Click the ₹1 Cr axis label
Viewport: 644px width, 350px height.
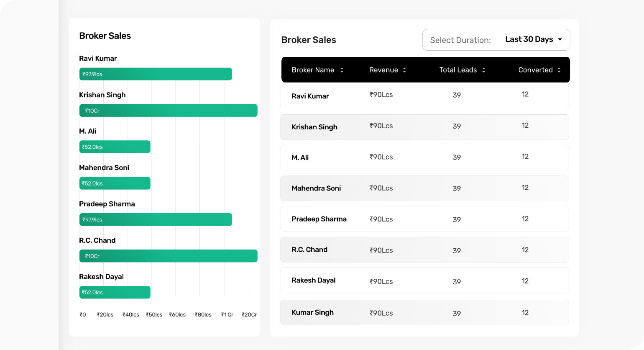[x=227, y=315]
